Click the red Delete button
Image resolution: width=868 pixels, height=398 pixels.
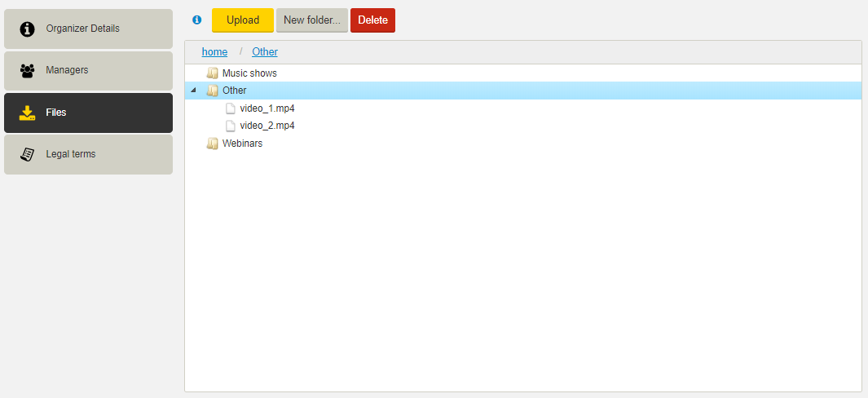tap(372, 20)
